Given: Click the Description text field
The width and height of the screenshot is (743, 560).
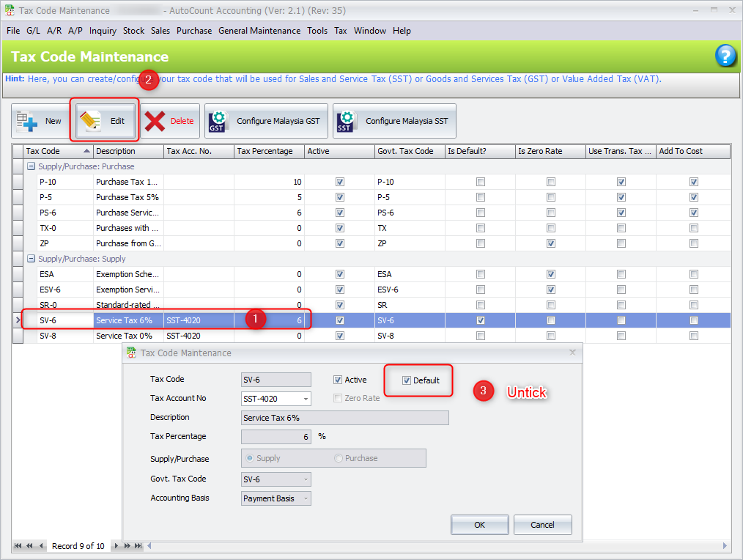Looking at the screenshot, I should click(344, 418).
